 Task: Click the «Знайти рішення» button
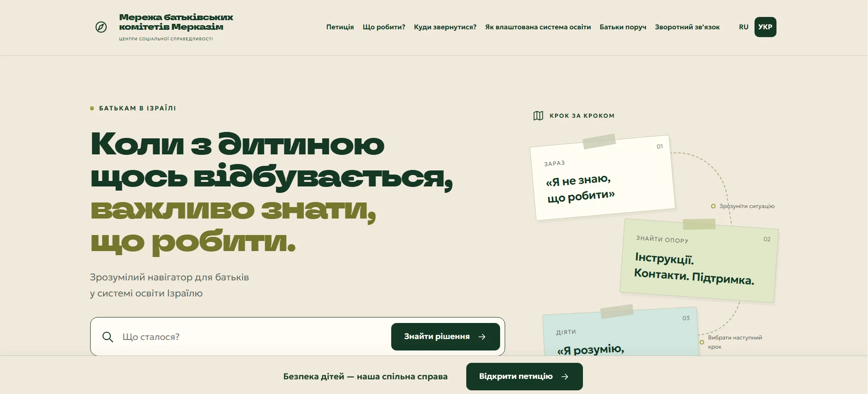[445, 337]
